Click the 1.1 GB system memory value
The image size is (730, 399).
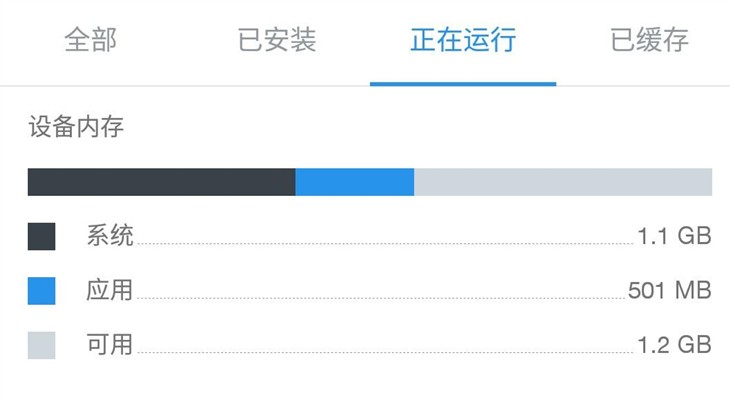pyautogui.click(x=674, y=236)
